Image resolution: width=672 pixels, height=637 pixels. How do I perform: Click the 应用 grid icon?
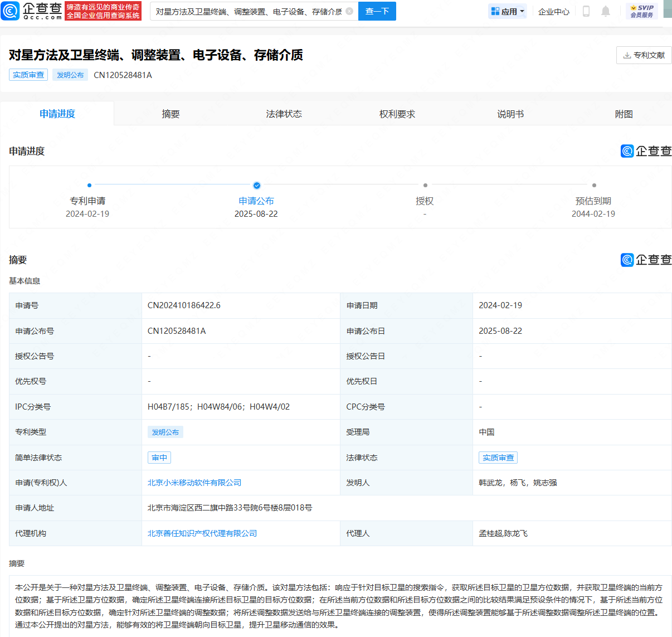click(495, 11)
